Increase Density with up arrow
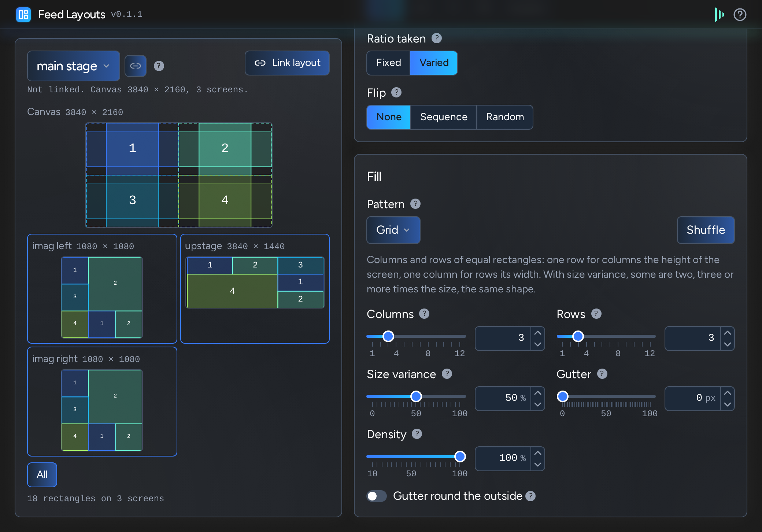The image size is (762, 532). click(x=538, y=453)
